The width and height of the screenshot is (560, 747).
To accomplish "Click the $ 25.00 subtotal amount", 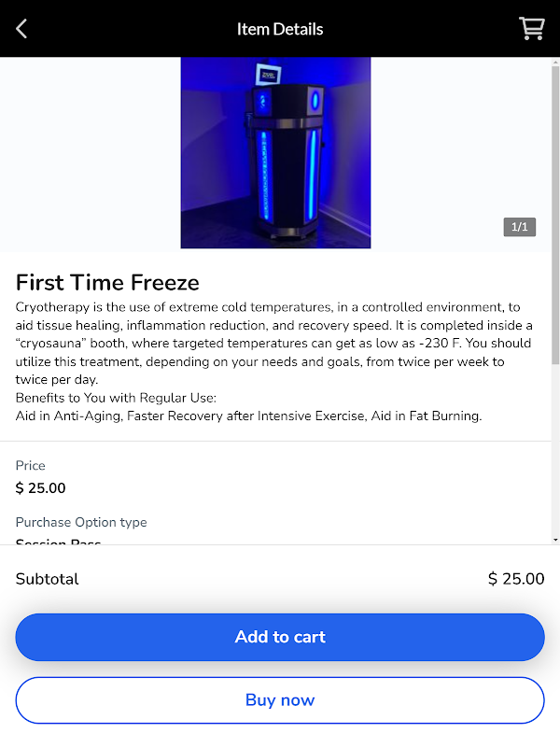I will 516,579.
